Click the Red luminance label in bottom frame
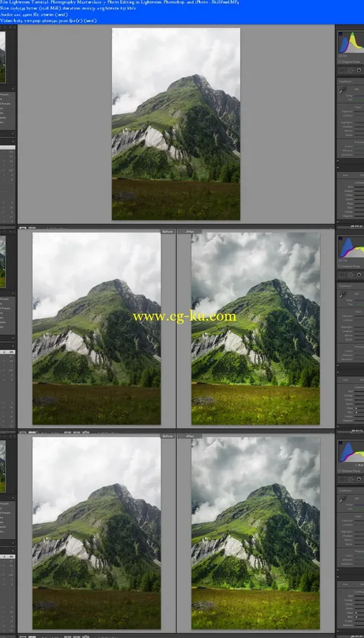 tap(350, 596)
